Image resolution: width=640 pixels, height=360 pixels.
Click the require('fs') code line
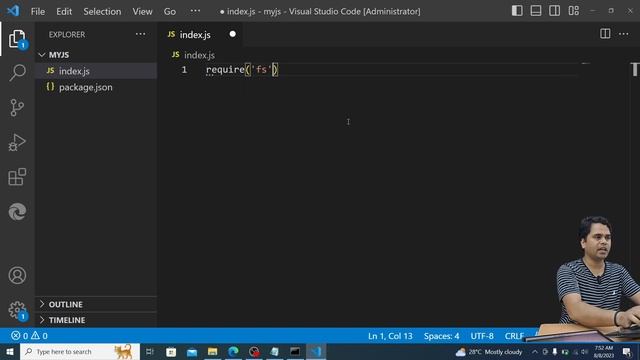[242, 70]
